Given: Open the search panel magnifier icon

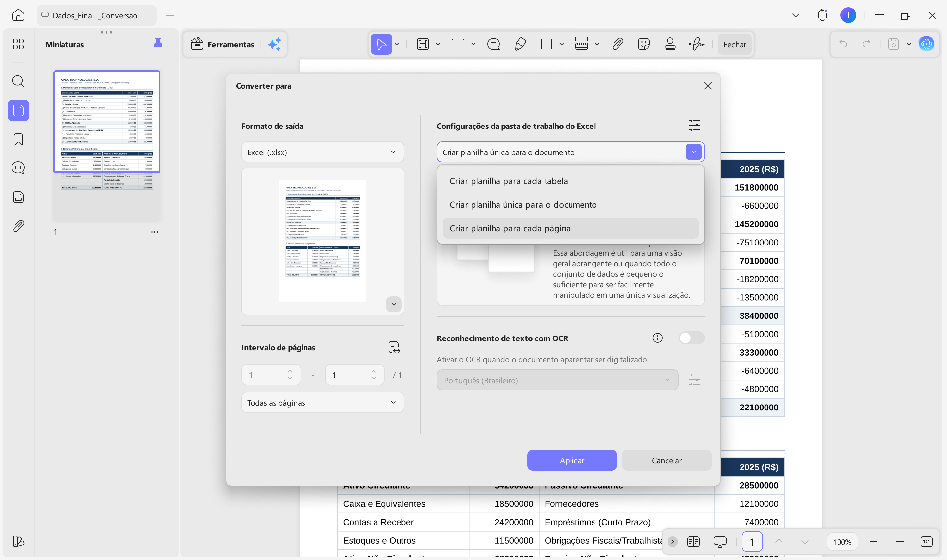Looking at the screenshot, I should tap(18, 81).
